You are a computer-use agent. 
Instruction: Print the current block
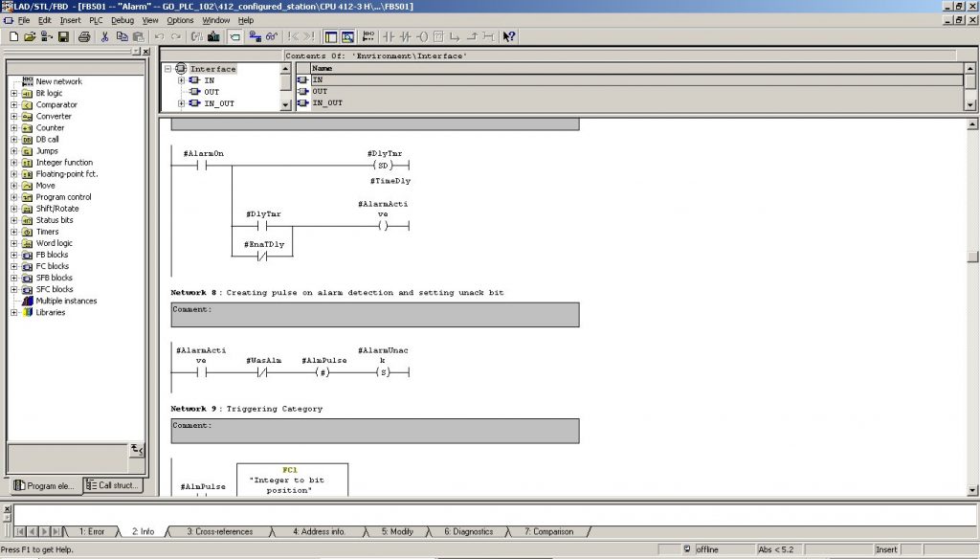82,37
